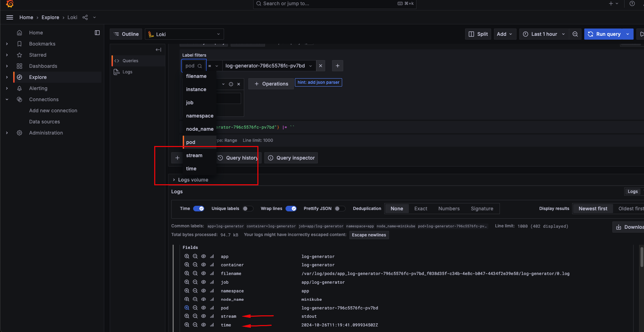Select instance from label dropdown list
Image resolution: width=644 pixels, height=332 pixels.
[x=199, y=89]
